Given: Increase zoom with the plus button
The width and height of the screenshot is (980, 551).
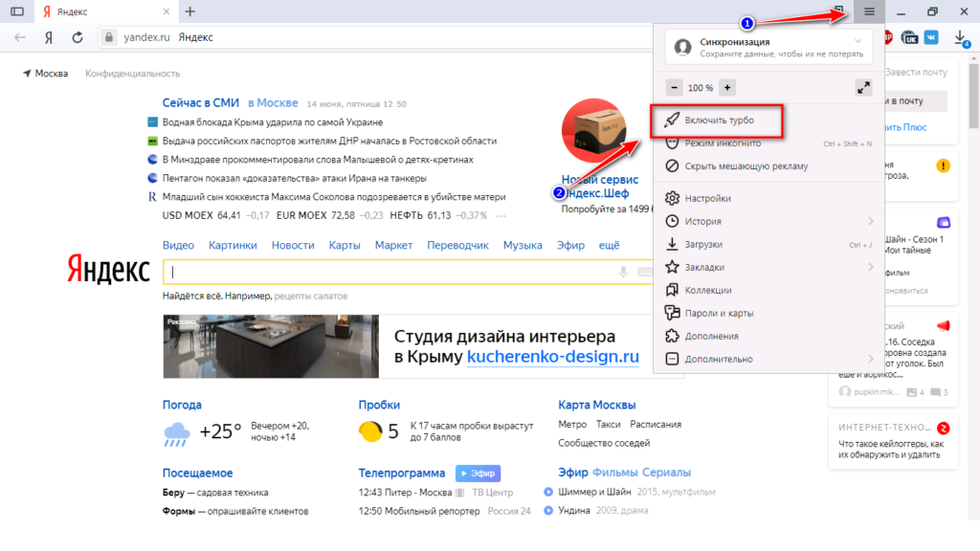Looking at the screenshot, I should tap(727, 87).
